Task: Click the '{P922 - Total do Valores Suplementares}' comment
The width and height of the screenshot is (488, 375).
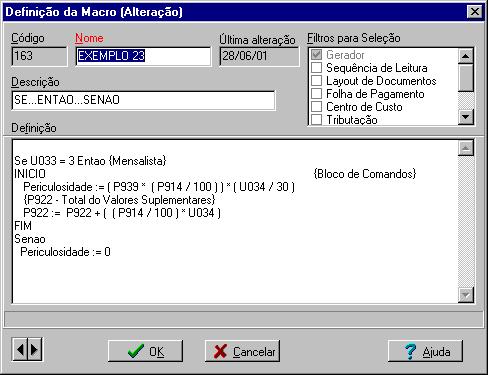Action: [x=119, y=200]
